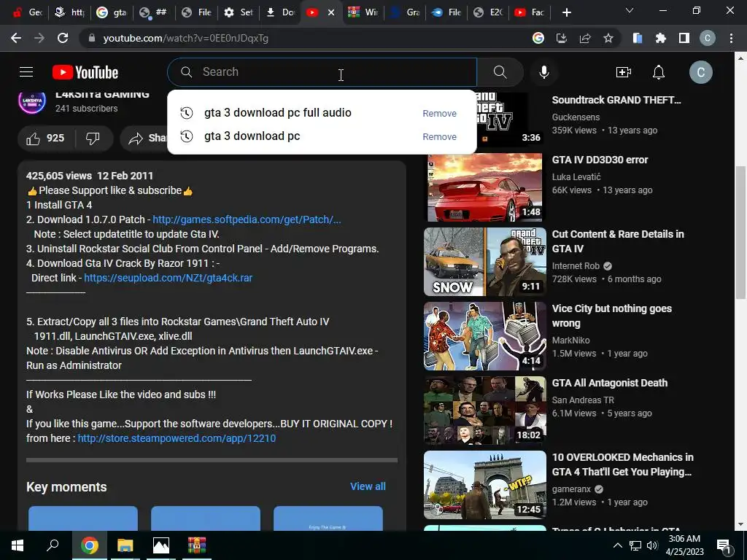
Task: Switch to the 'Do' downloads tab
Action: pyautogui.click(x=280, y=12)
